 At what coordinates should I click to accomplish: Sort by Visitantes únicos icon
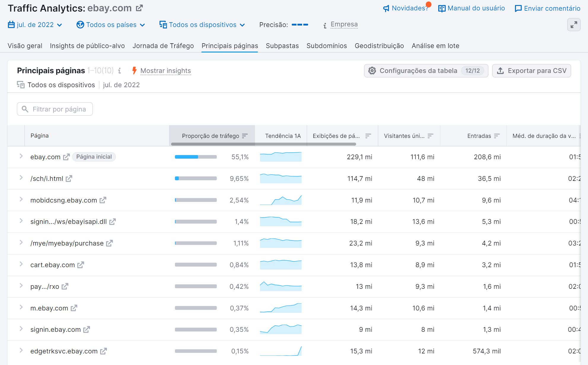(x=431, y=136)
